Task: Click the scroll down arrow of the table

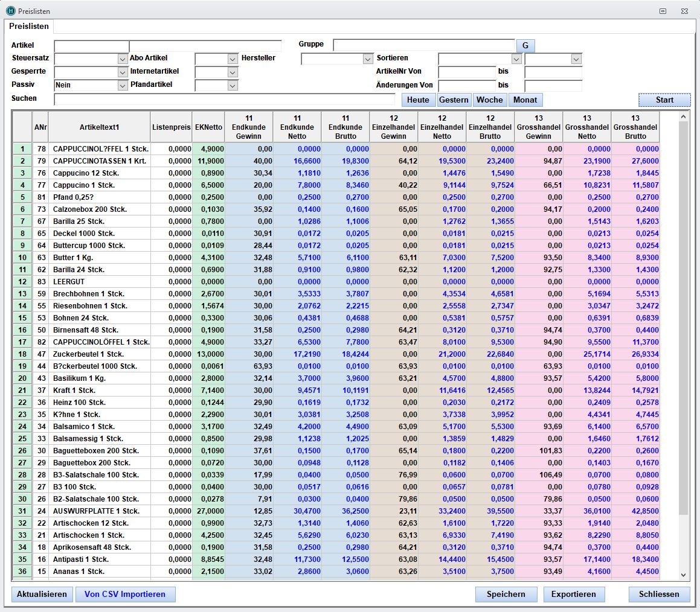Action: coord(683,575)
